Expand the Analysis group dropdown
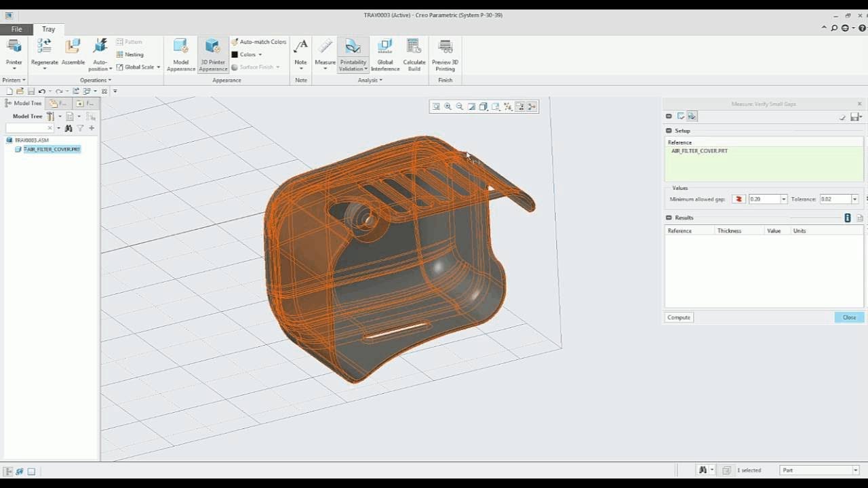The width and height of the screenshot is (868, 488). click(370, 80)
